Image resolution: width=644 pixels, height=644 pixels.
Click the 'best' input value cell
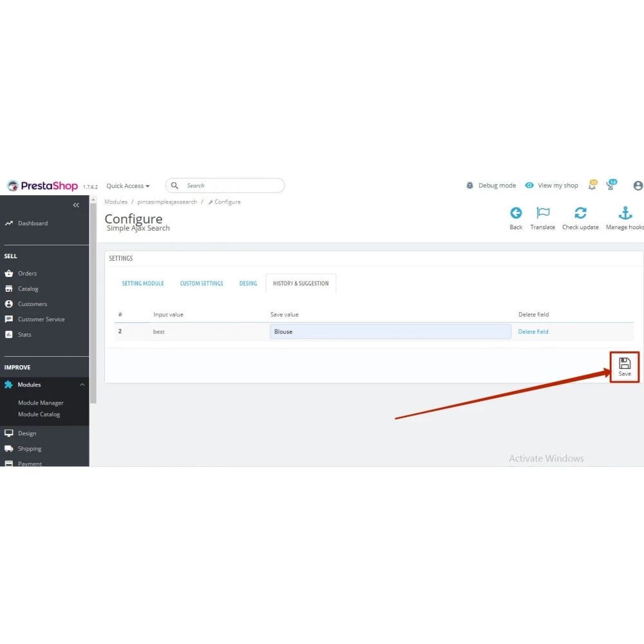point(159,332)
